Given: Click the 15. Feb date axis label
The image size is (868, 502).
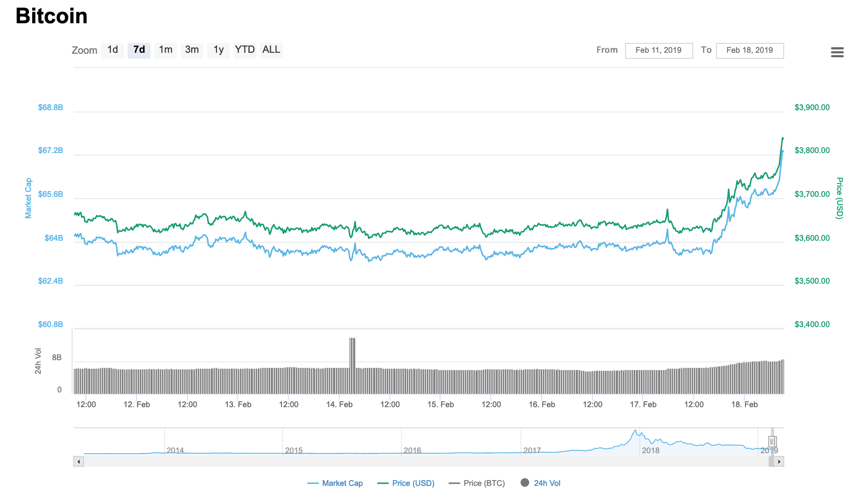Looking at the screenshot, I should coord(441,404).
